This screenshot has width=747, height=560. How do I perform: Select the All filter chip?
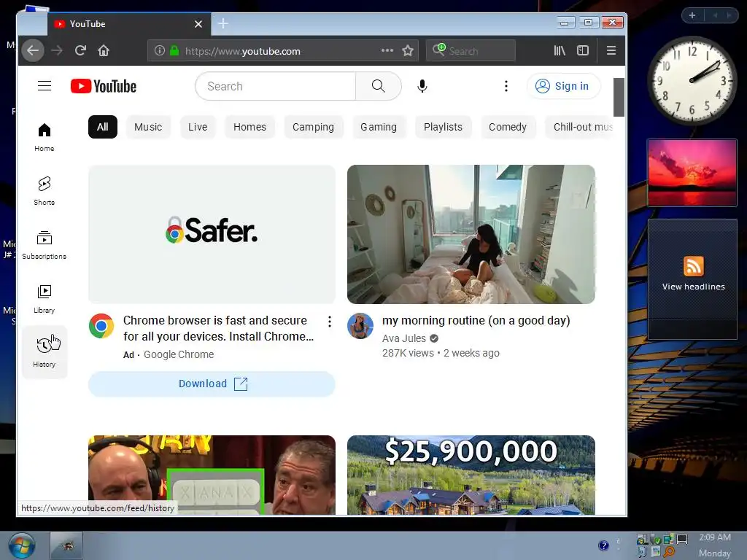pos(102,127)
